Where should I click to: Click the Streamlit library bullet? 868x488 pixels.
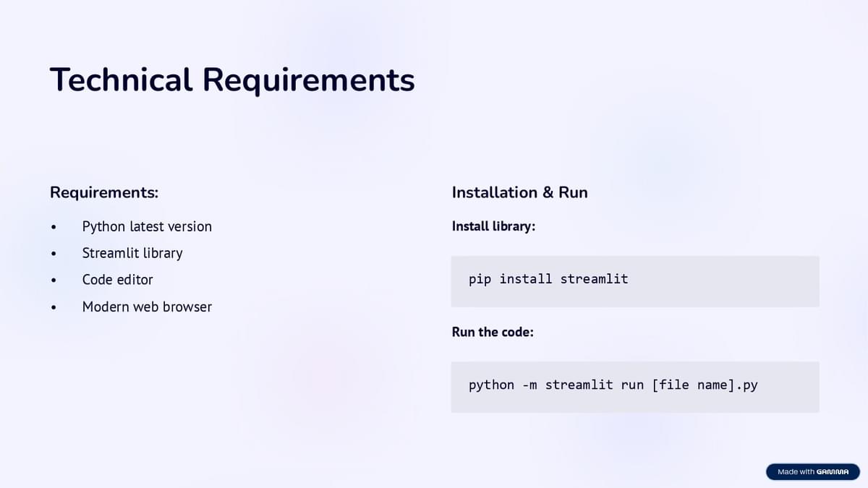132,253
